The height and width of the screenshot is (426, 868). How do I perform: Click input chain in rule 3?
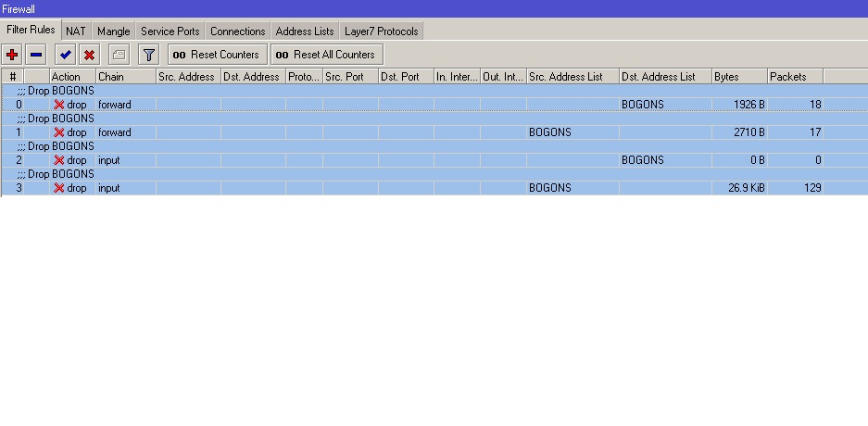tap(109, 188)
